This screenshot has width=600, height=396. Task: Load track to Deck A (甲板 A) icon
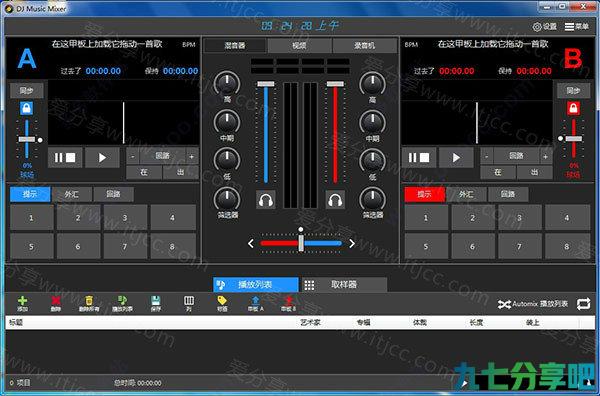256,301
